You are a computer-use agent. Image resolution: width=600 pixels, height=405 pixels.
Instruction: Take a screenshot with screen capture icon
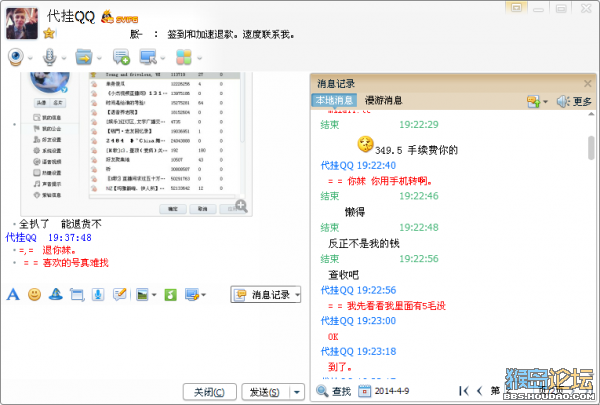coord(191,295)
